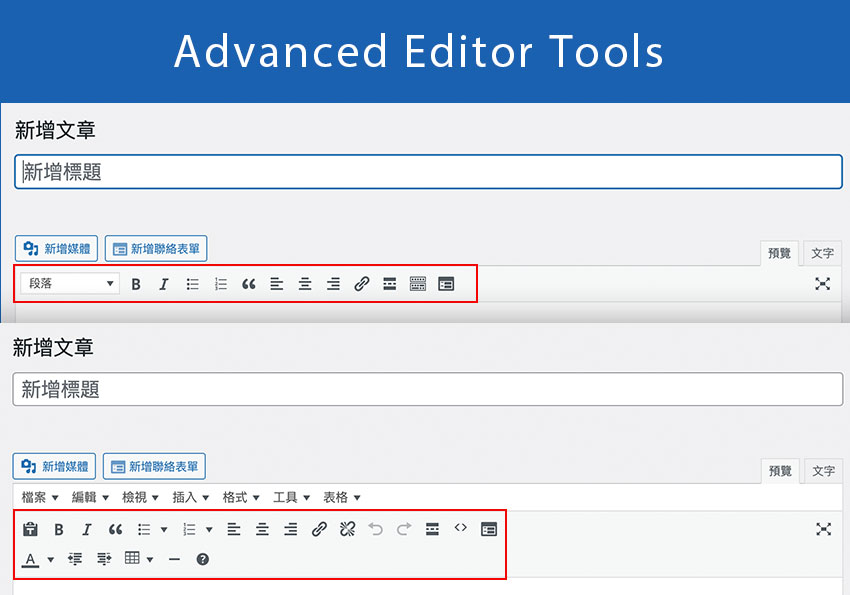Click contact form icon in upper editor toolbar
Viewport: 850px width, 595px height.
(446, 284)
